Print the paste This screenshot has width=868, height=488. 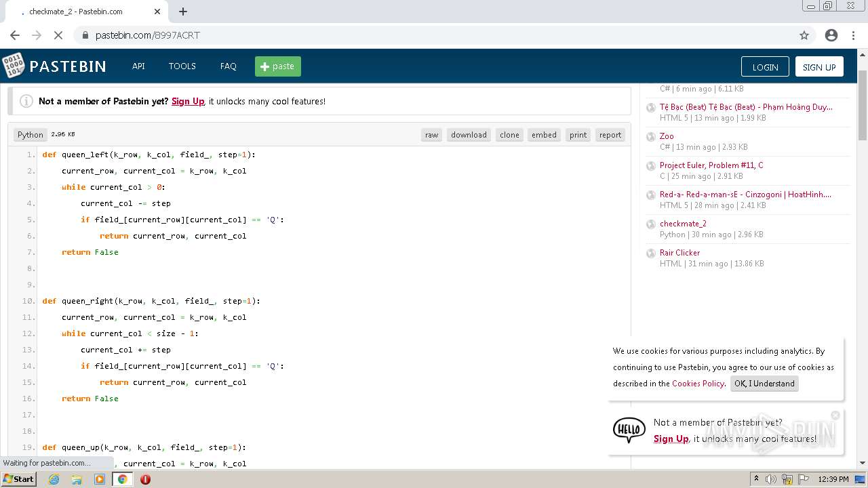click(x=578, y=135)
